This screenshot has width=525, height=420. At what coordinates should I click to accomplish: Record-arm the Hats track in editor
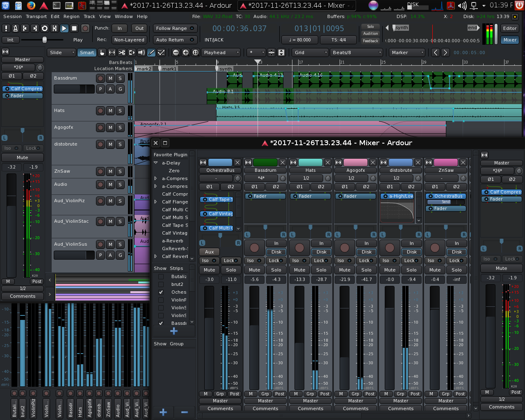tap(100, 111)
